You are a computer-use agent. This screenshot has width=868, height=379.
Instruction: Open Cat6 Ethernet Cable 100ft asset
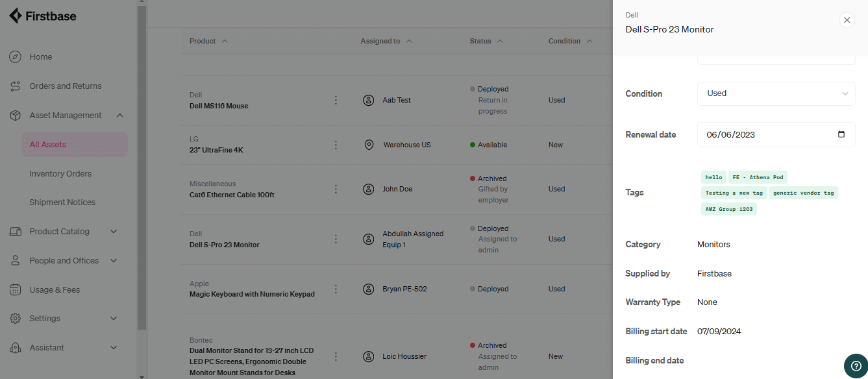pyautogui.click(x=232, y=195)
